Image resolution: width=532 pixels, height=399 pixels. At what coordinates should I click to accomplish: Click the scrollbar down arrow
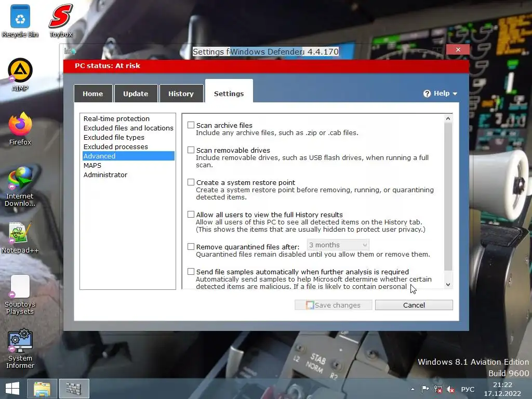[448, 285]
